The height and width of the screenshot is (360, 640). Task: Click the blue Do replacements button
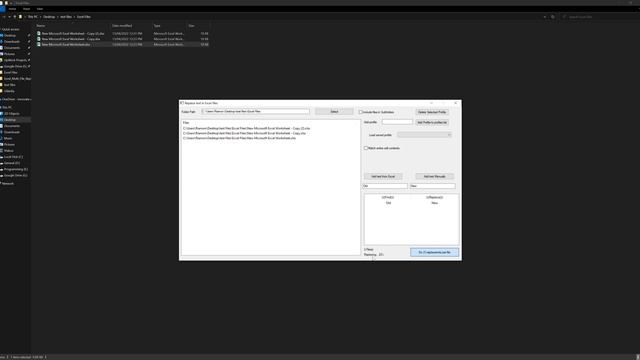[434, 252]
